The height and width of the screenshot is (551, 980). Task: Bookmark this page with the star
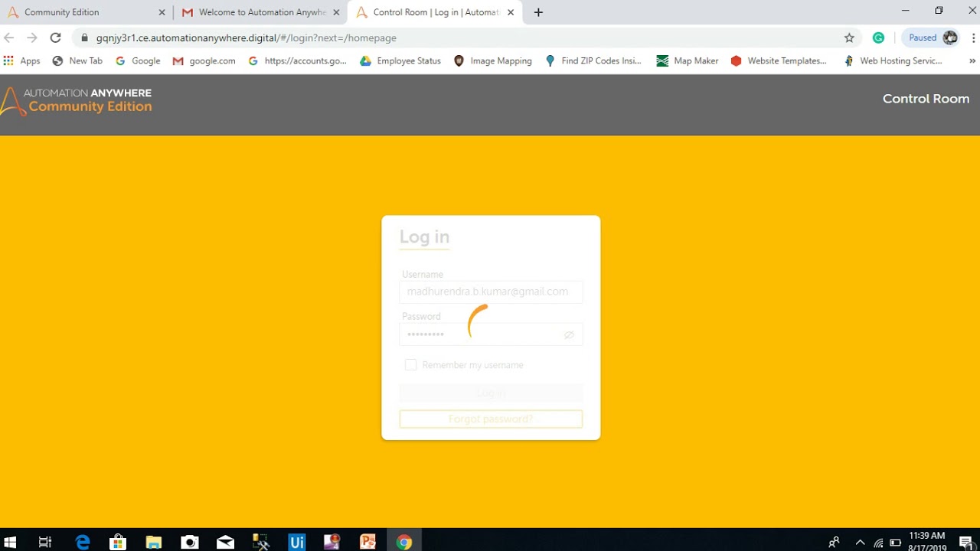(x=849, y=37)
